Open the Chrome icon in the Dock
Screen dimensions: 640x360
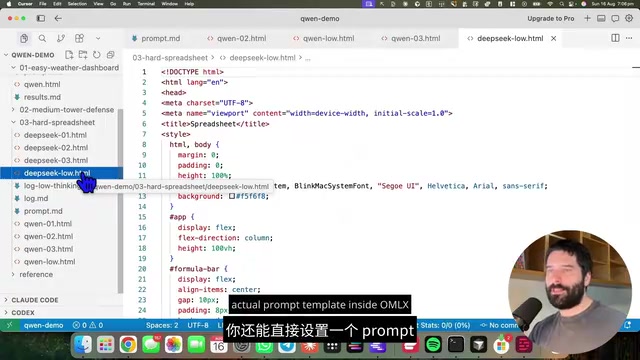[x=128, y=345]
